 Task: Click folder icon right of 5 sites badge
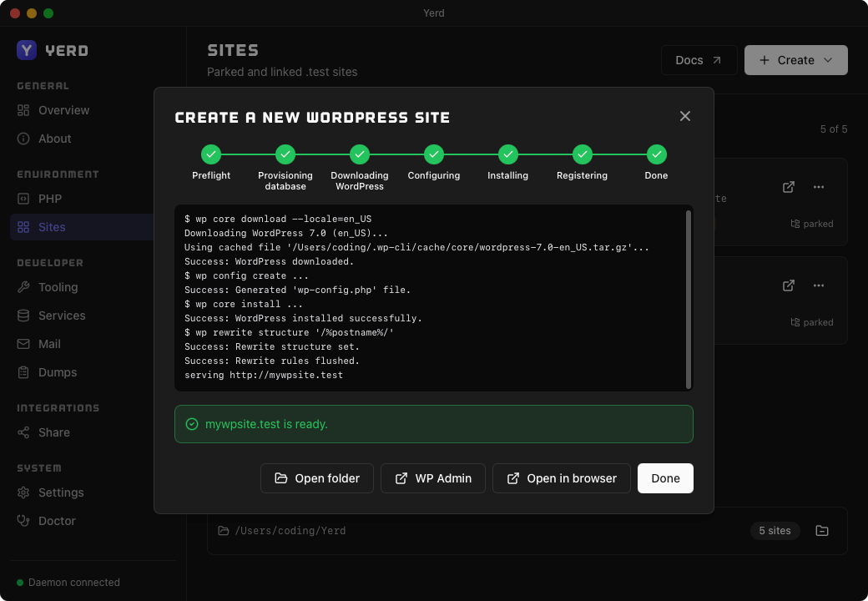coord(822,531)
